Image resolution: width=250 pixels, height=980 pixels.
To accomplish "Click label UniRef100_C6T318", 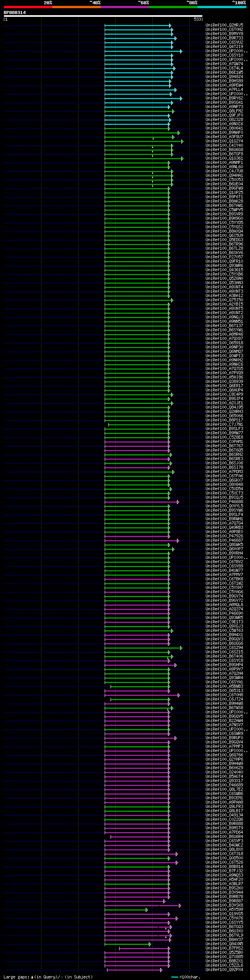I will pyautogui.click(x=224, y=854).
